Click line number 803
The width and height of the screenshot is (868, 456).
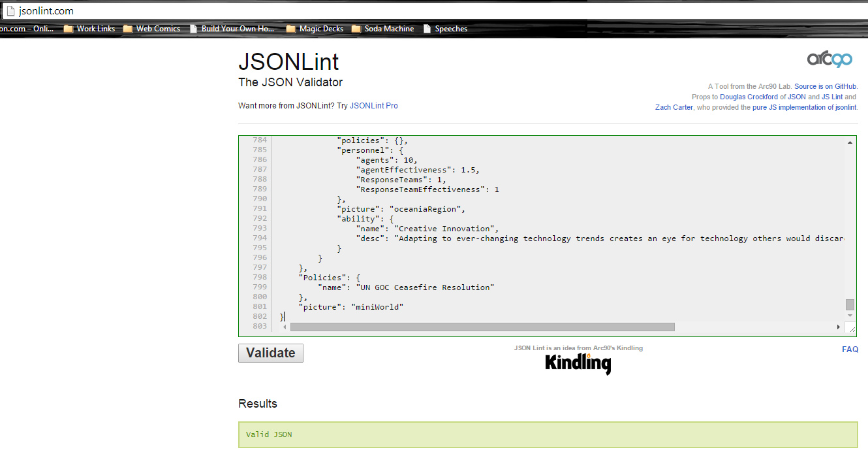(259, 327)
